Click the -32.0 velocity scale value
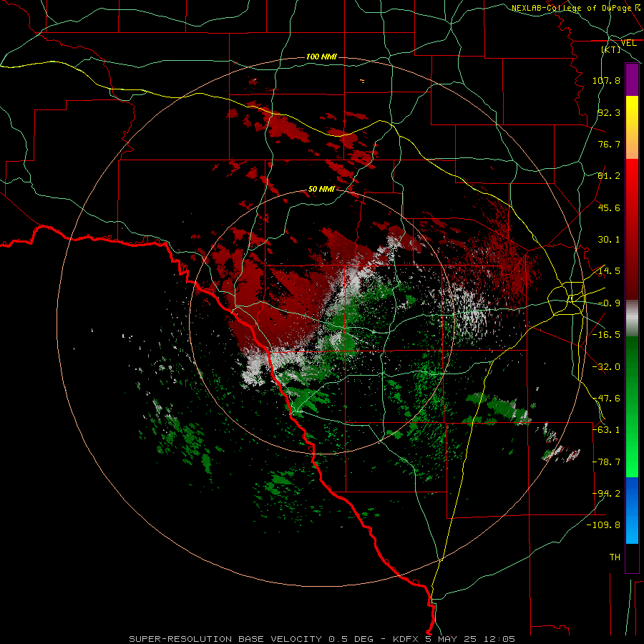 pos(606,367)
